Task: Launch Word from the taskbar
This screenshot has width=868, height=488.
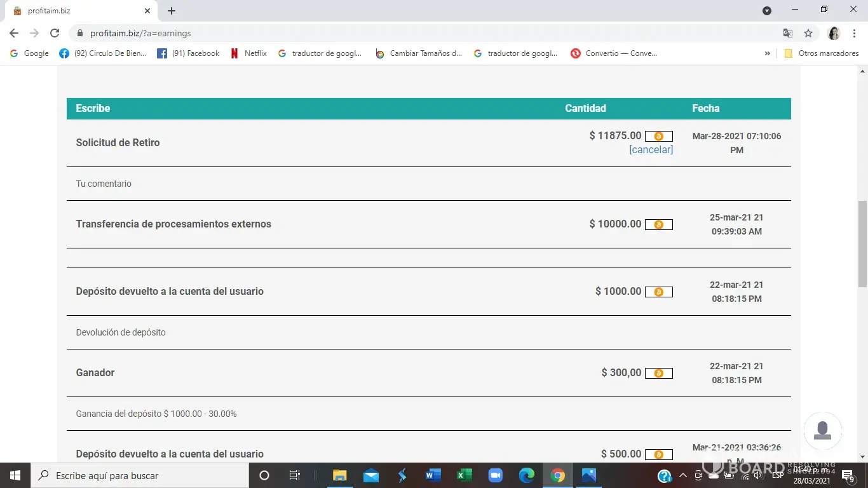Action: [x=433, y=475]
